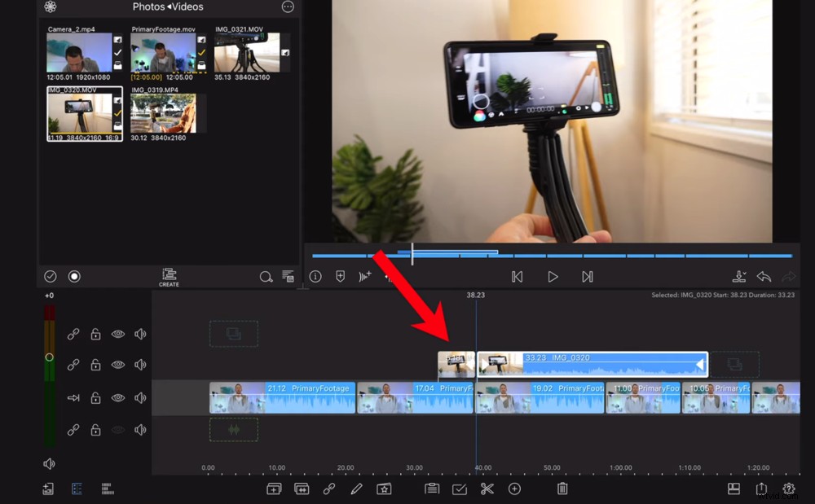Search the media library

click(x=266, y=277)
